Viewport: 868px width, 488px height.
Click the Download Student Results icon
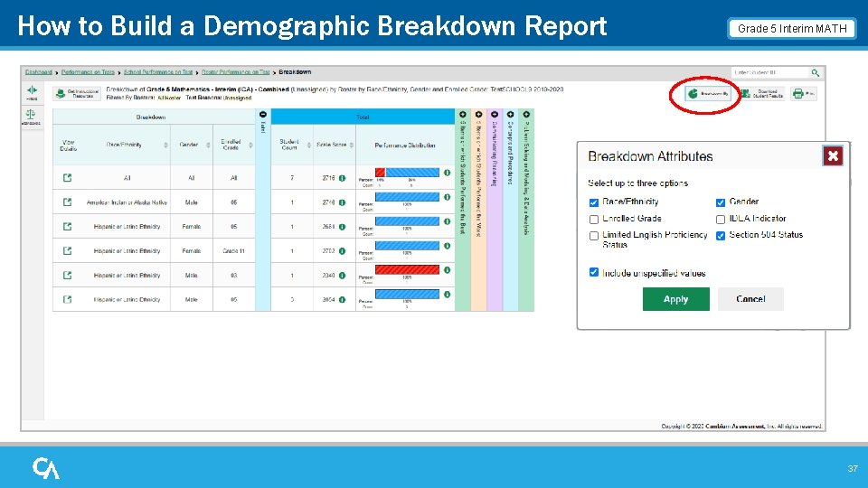pos(763,93)
